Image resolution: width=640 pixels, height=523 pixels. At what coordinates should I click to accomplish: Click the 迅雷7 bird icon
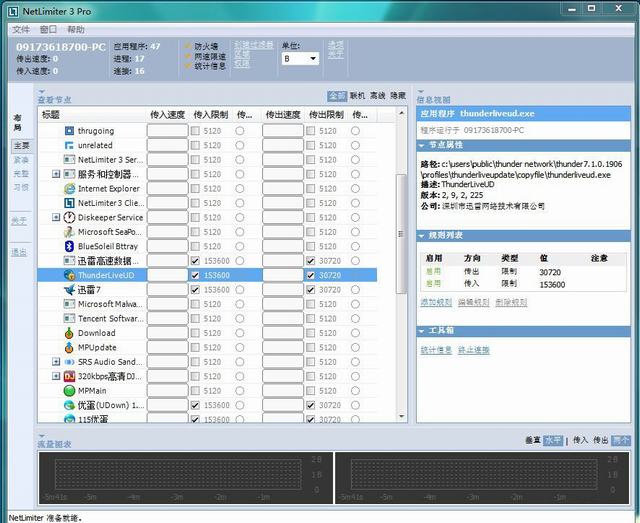pyautogui.click(x=69, y=289)
